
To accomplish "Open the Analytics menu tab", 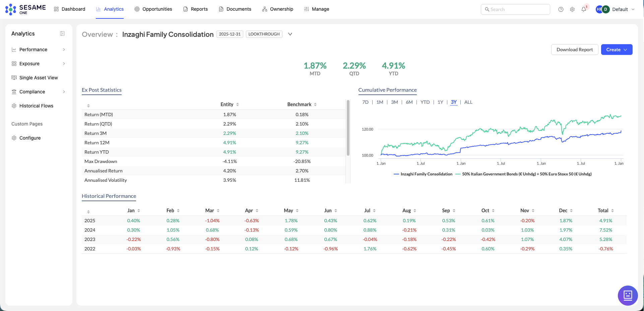I will coord(110,9).
